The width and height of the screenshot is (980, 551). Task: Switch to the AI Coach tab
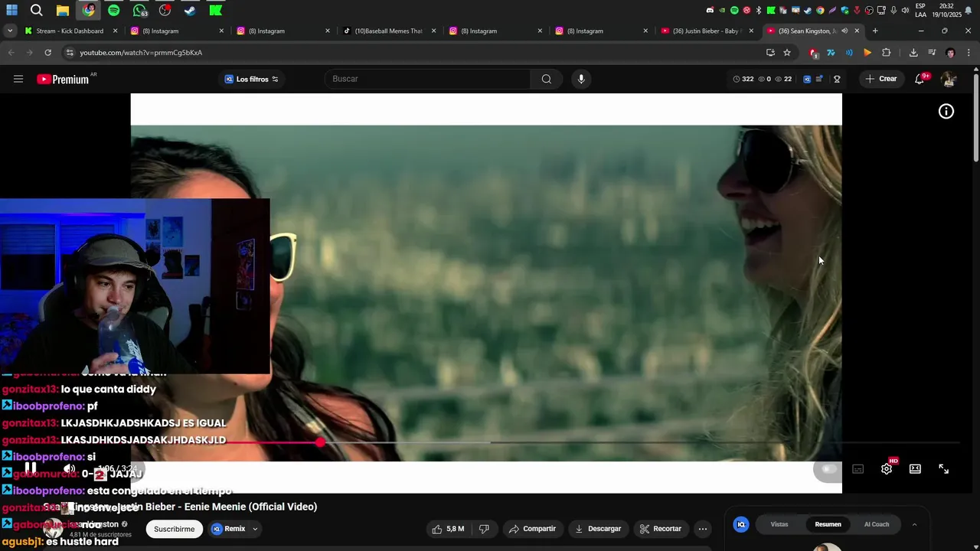[x=877, y=524]
